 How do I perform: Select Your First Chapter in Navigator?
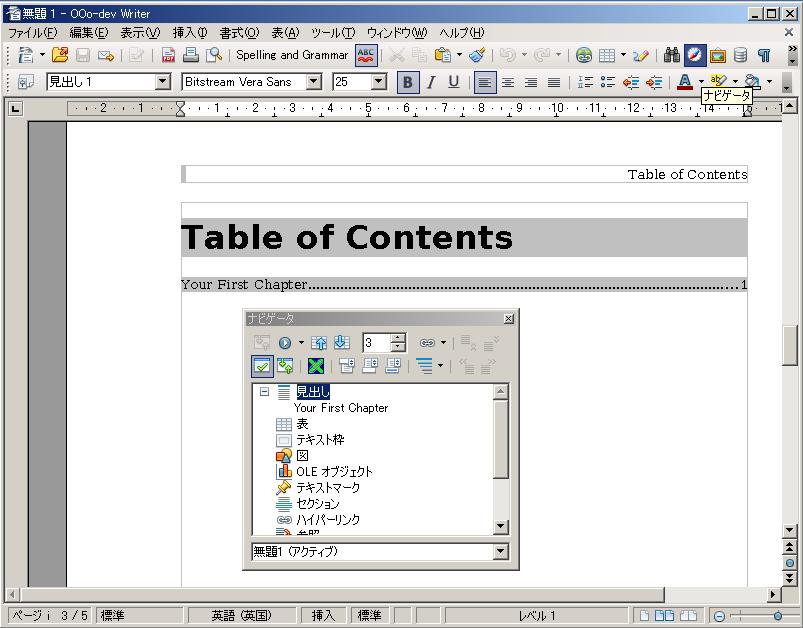[340, 408]
